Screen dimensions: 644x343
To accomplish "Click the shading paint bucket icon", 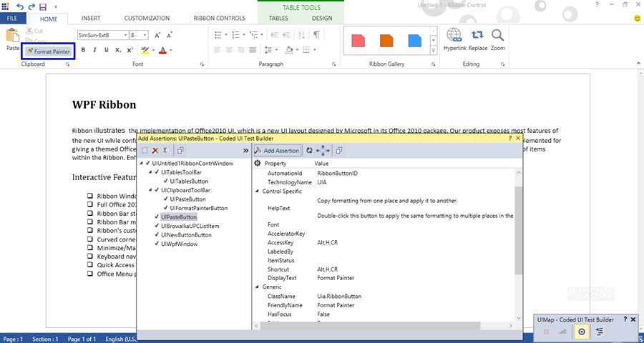I will coord(289,50).
